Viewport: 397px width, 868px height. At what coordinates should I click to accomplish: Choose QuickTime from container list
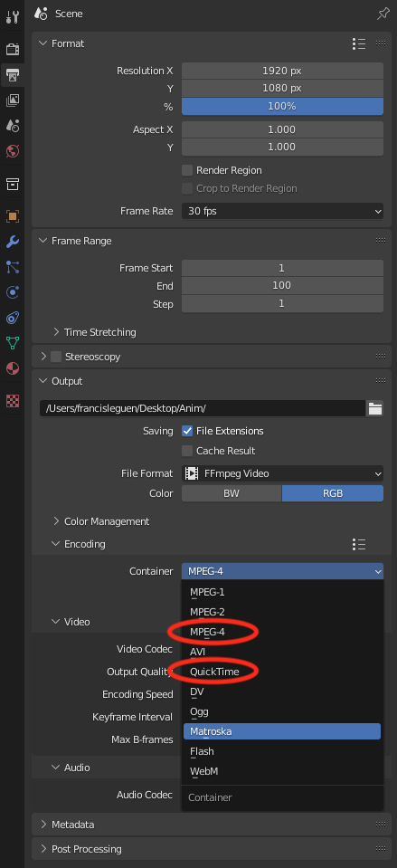point(214,672)
